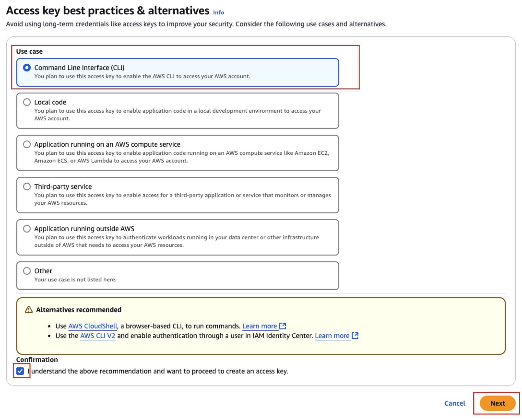522x420 pixels.
Task: Open the AWS CloudShell link
Action: point(93,326)
